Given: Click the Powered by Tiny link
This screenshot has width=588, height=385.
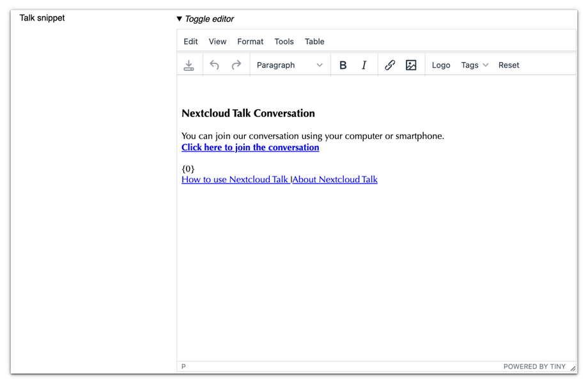Looking at the screenshot, I should point(534,366).
